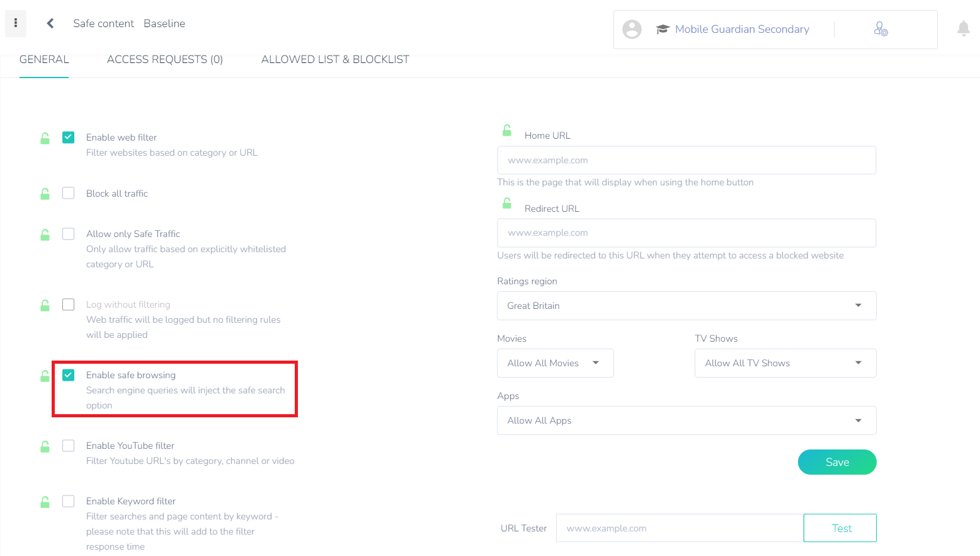This screenshot has height=556, width=980.
Task: Toggle lock icon beside Enable YouTube filter
Action: point(45,446)
